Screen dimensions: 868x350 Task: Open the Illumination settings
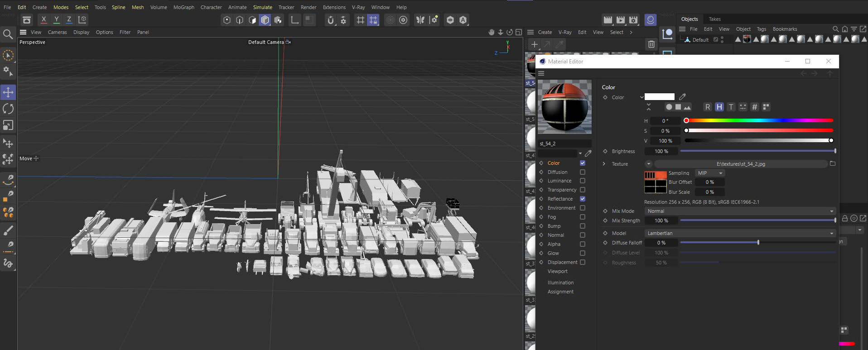[560, 283]
